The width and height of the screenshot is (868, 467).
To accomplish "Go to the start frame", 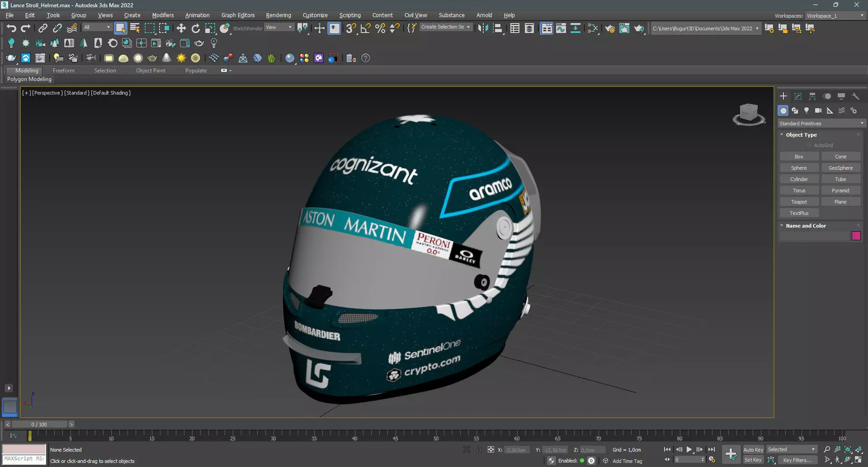I will click(667, 449).
